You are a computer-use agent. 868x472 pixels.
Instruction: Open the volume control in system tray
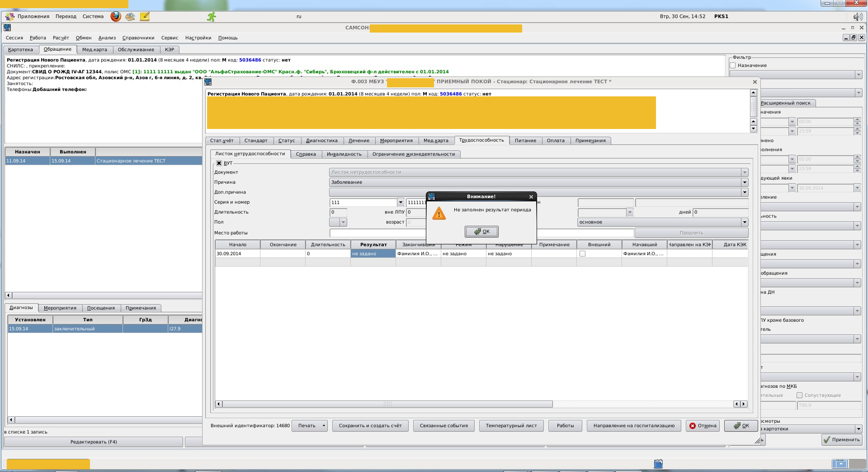(857, 17)
